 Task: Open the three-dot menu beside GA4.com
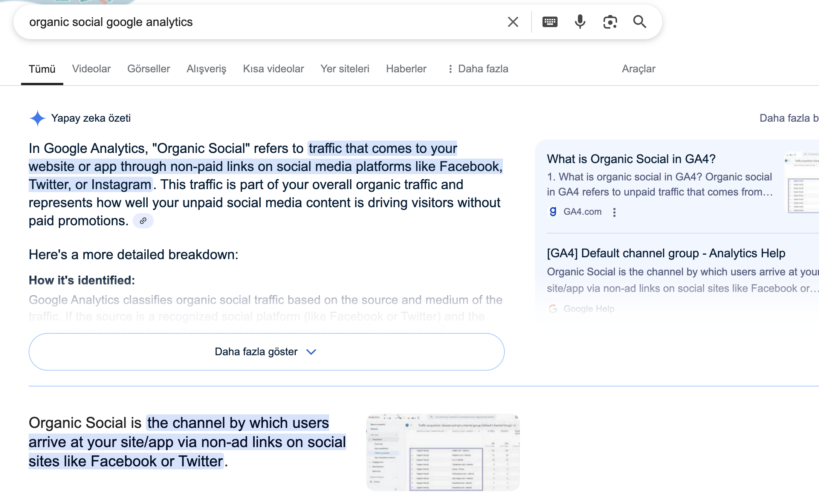(x=614, y=212)
